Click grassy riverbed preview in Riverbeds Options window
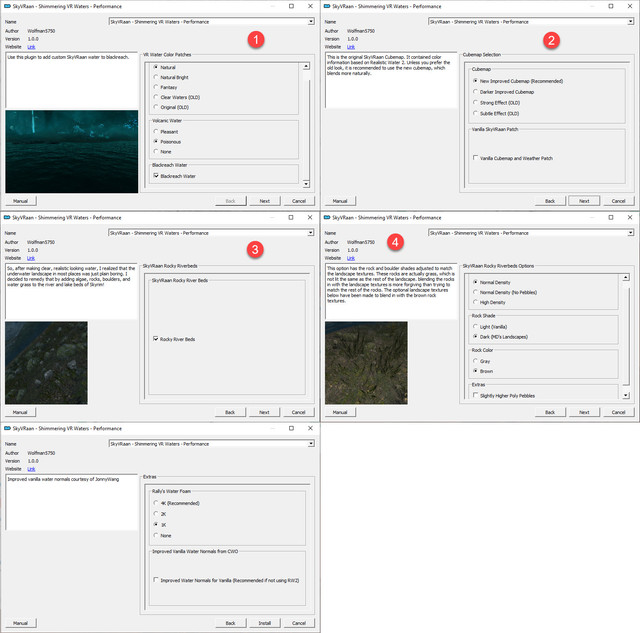 [x=366, y=363]
